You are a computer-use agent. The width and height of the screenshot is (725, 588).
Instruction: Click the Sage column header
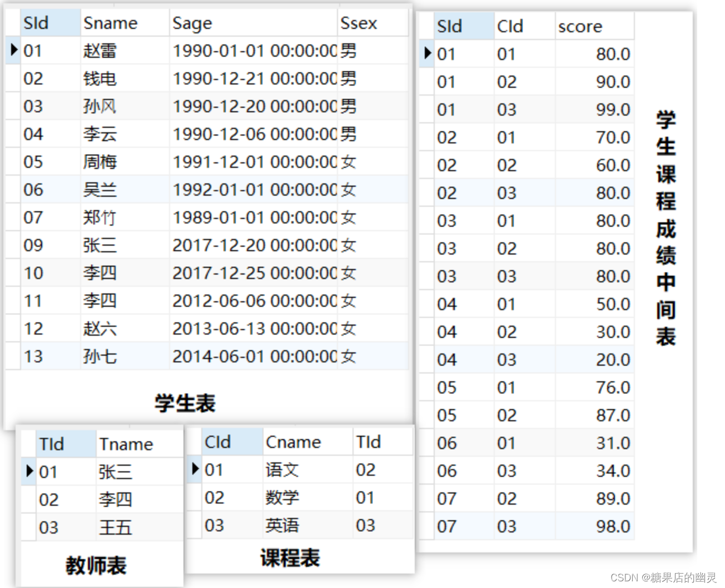[x=253, y=23]
